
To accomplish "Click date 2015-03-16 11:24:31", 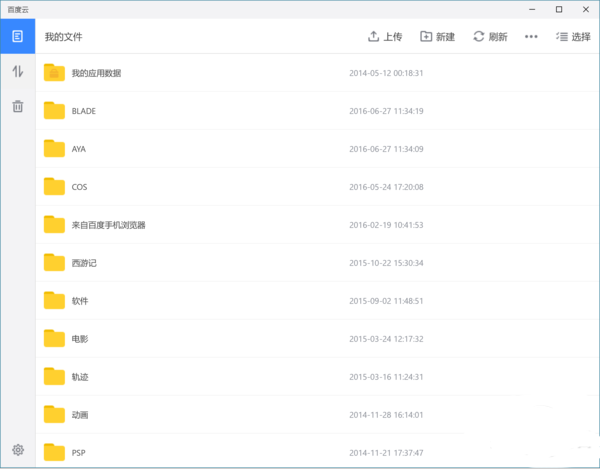I will pyautogui.click(x=386, y=377).
